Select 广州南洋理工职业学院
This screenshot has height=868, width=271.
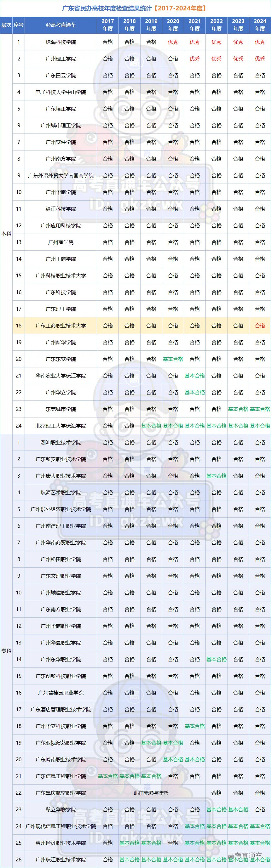(61, 526)
